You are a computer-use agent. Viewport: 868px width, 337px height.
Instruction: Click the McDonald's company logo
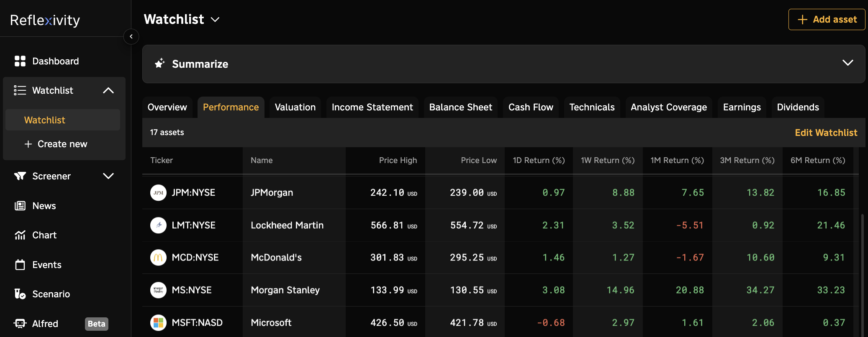point(158,258)
